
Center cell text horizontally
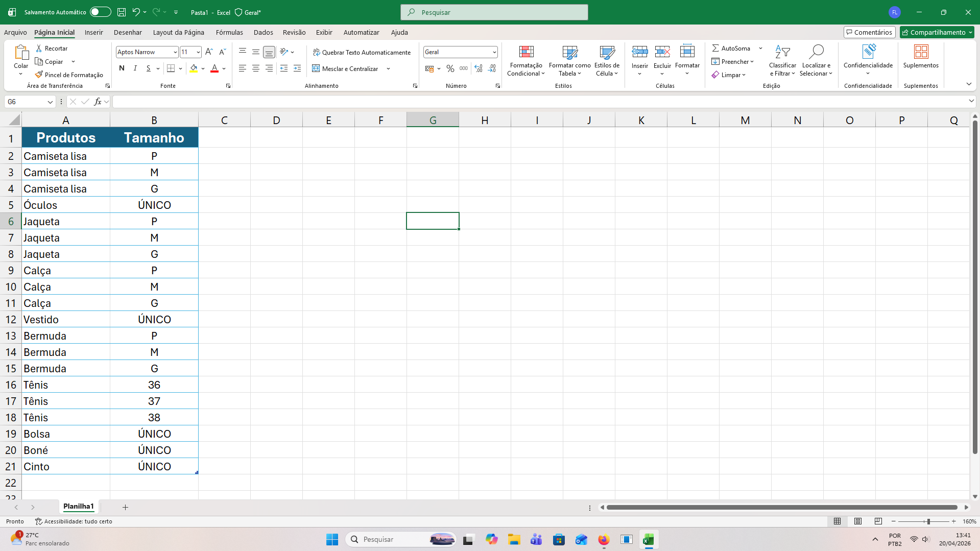pos(256,68)
